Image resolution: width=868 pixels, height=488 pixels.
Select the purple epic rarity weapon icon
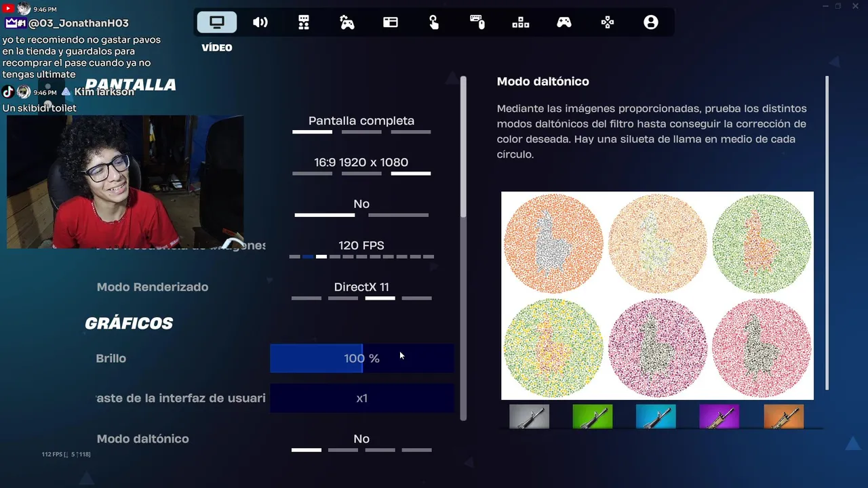click(719, 417)
